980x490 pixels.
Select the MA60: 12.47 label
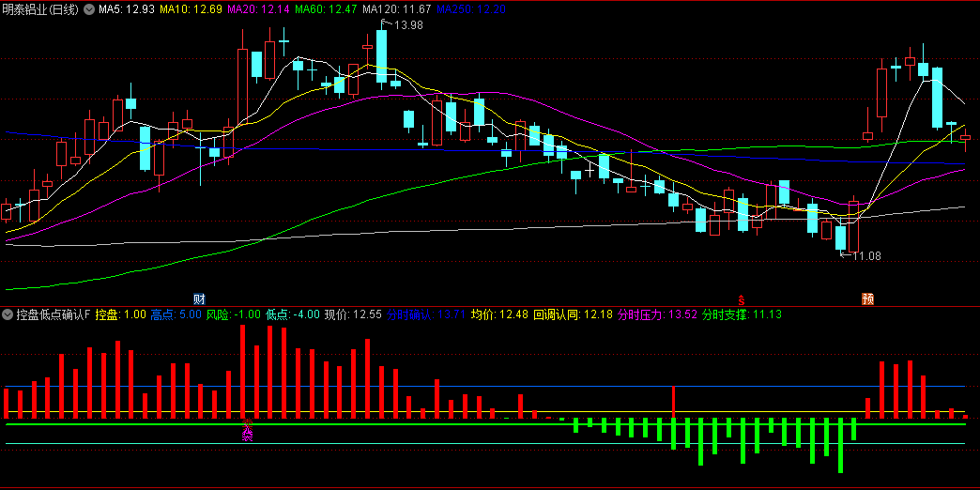pos(325,10)
